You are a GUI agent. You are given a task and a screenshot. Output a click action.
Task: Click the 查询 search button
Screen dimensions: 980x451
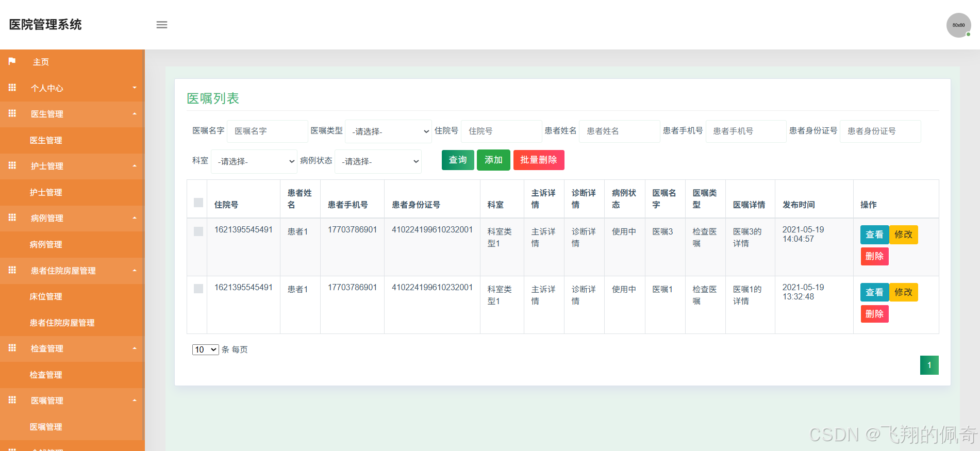tap(458, 160)
